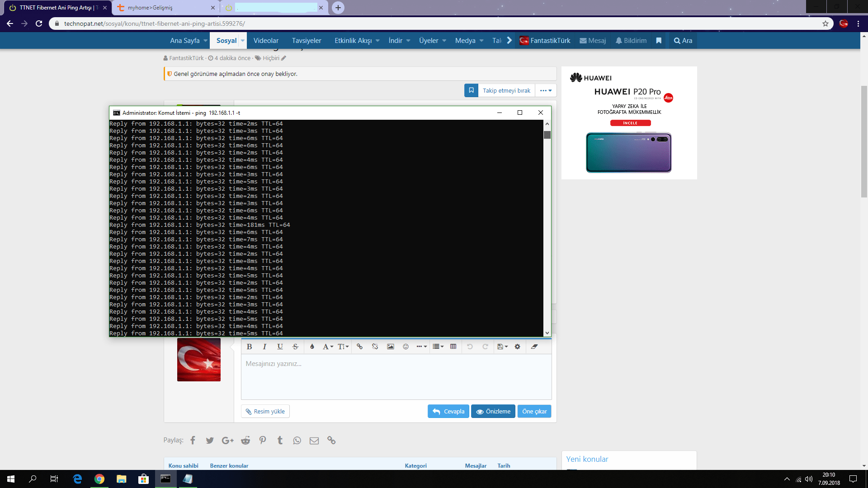Expand the three-dot menu beside Takip etmeyi bırak
868x488 pixels.
546,90
